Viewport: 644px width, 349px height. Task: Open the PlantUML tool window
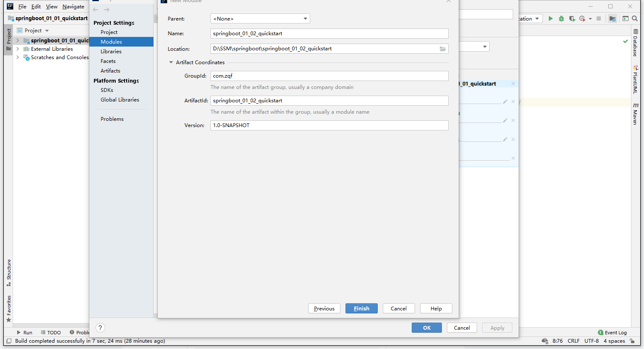(636, 79)
